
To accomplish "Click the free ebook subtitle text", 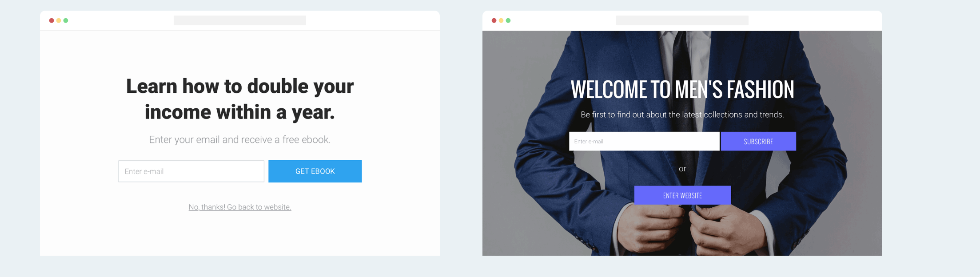I will [240, 140].
